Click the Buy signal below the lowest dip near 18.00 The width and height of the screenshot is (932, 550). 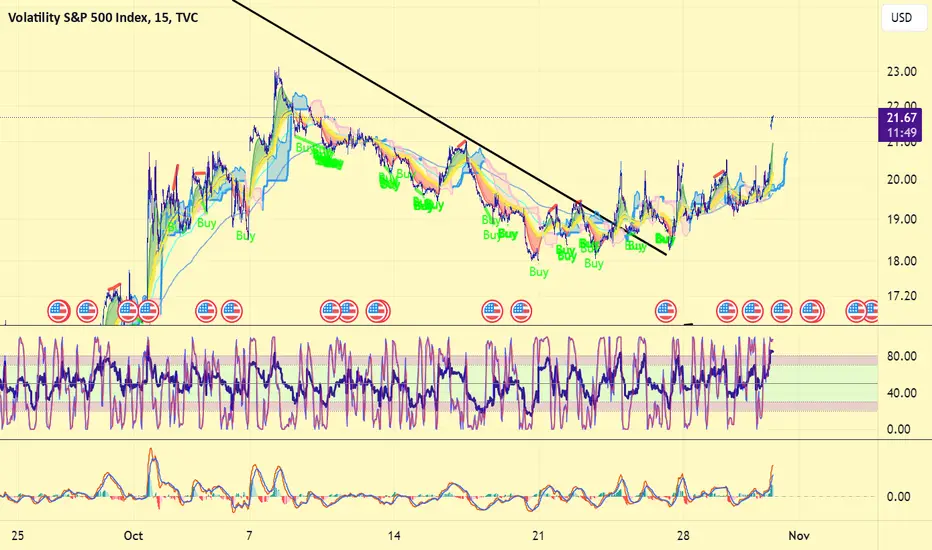539,272
